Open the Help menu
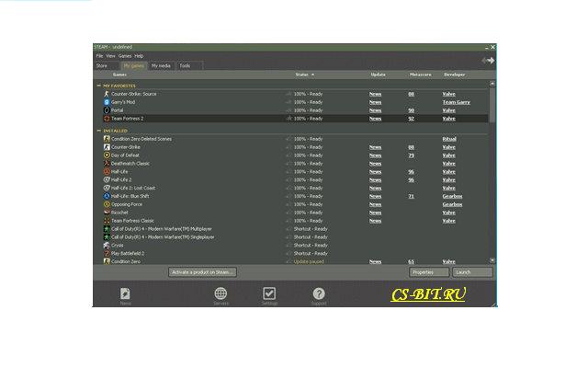This screenshot has width=588, height=368. pyautogui.click(x=139, y=56)
